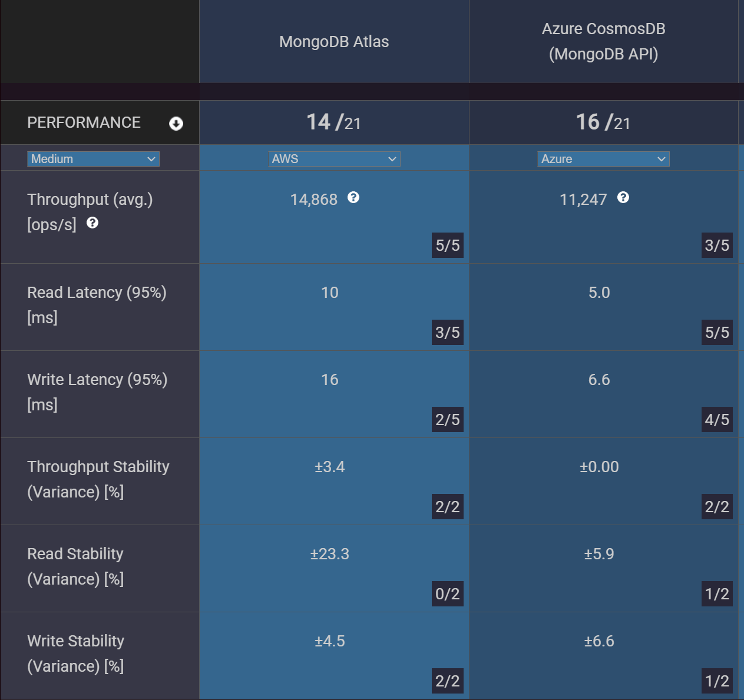Select the MongoDB Atlas column header
Viewport: 744px width, 700px height.
(334, 41)
